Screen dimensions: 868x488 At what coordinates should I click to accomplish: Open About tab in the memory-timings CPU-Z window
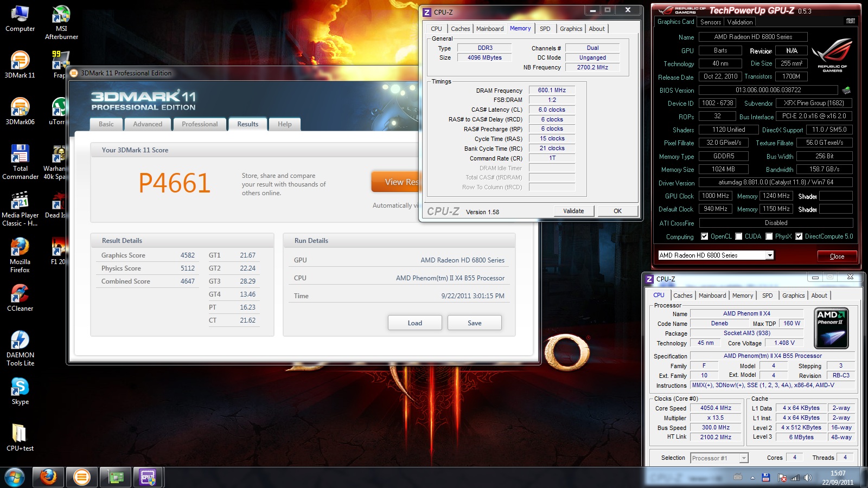click(x=597, y=29)
